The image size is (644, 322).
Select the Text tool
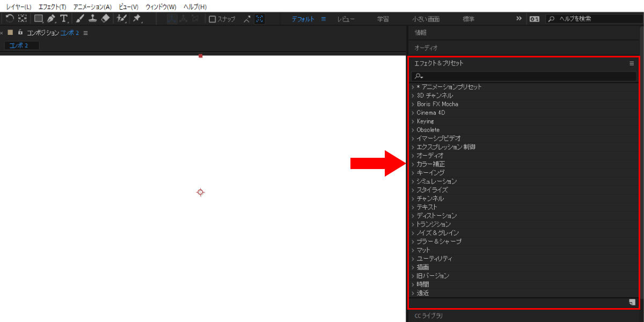click(x=64, y=18)
